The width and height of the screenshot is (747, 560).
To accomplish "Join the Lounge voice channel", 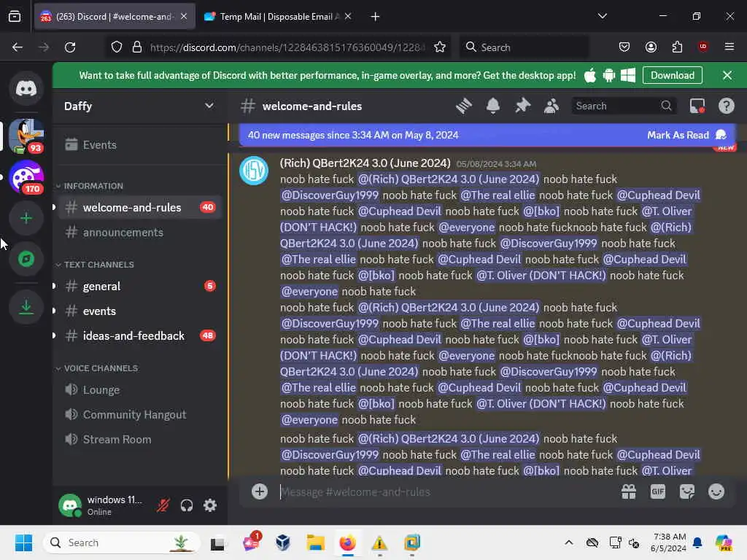I will (140, 390).
